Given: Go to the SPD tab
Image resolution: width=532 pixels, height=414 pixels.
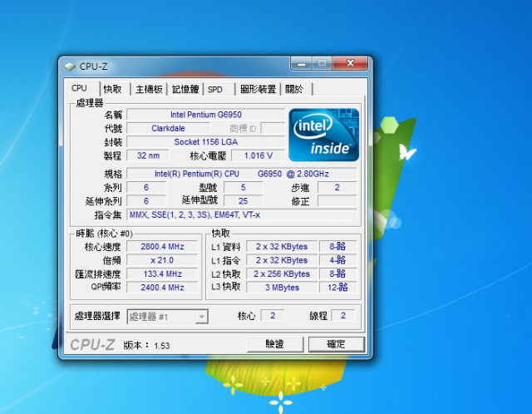Looking at the screenshot, I should pyautogui.click(x=215, y=89).
